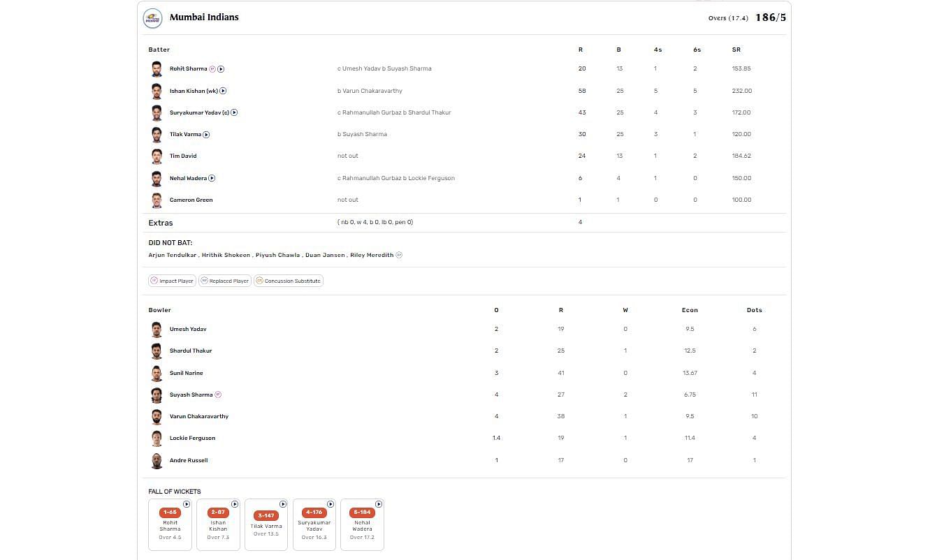Open Tilak Varma's avatar photo

pos(157,134)
